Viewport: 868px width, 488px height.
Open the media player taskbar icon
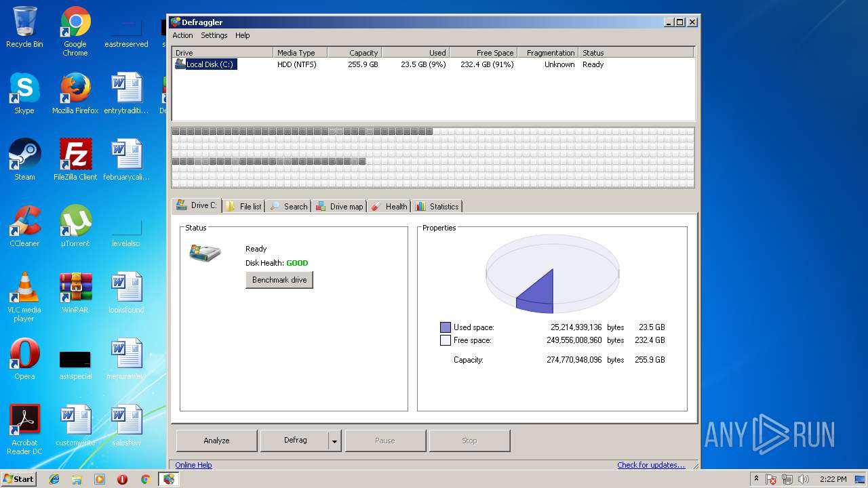click(100, 479)
